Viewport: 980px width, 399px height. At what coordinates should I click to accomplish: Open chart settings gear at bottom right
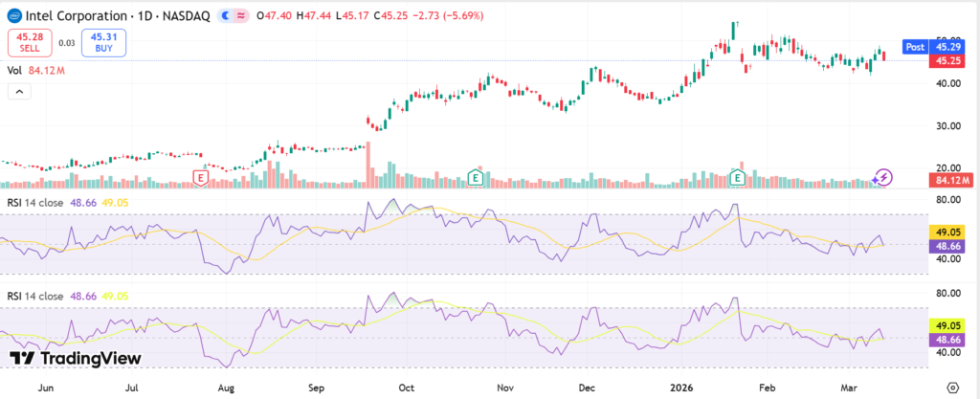(952, 388)
